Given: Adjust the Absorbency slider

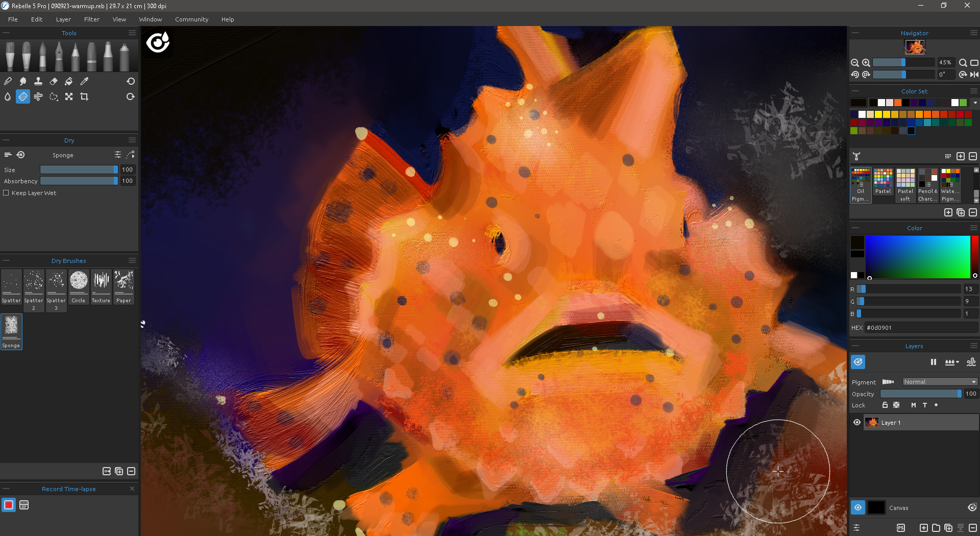Looking at the screenshot, I should click(79, 181).
